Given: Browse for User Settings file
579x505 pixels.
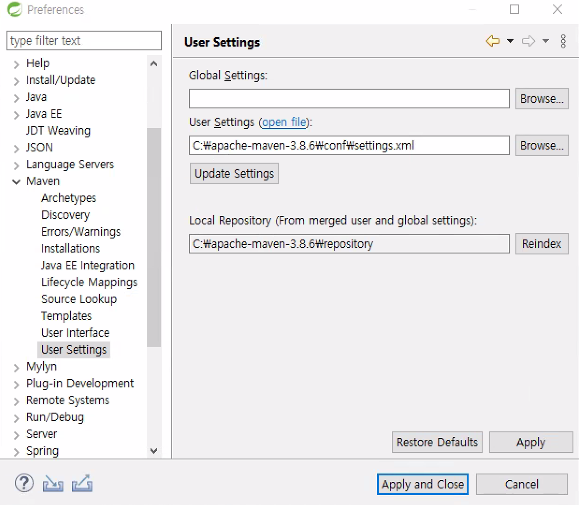Looking at the screenshot, I should (x=542, y=145).
